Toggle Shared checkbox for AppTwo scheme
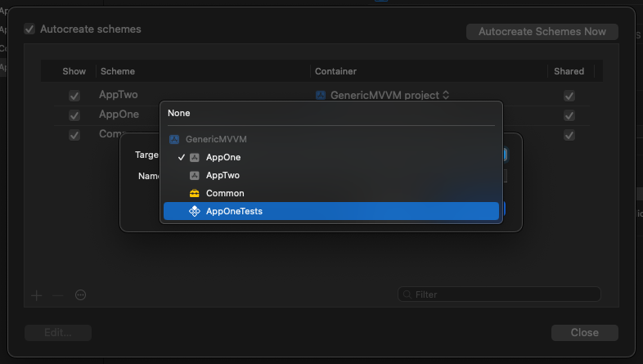The height and width of the screenshot is (364, 643). [569, 96]
